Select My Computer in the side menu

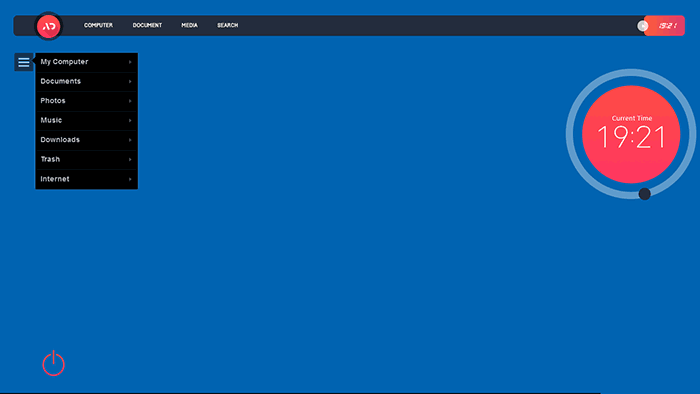click(x=87, y=62)
